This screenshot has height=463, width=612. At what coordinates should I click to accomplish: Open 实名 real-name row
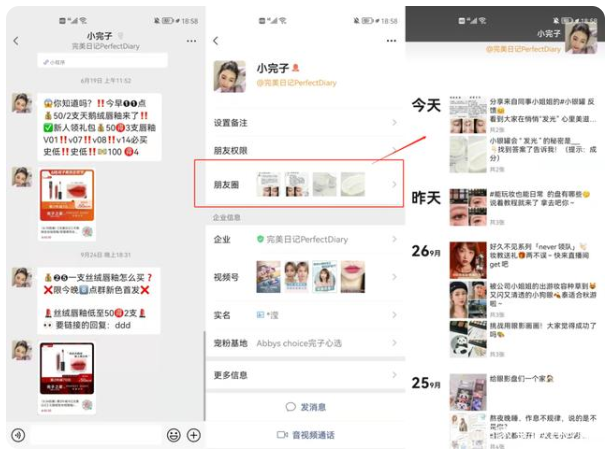(x=306, y=315)
